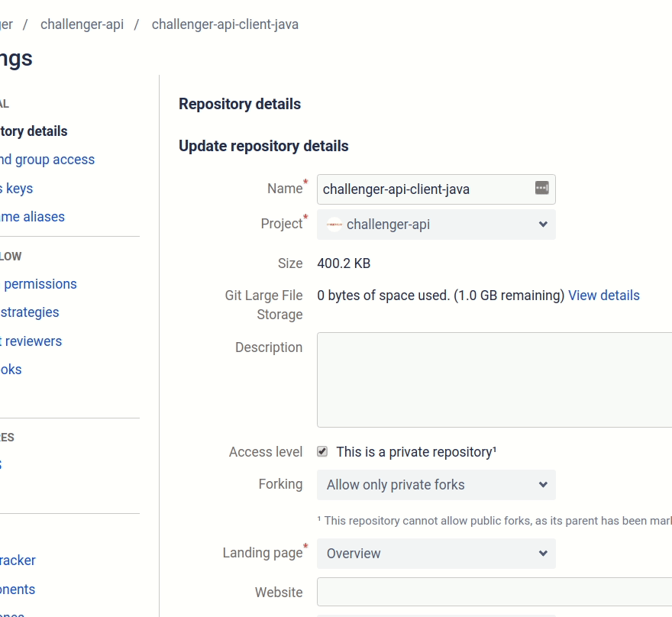
Task: Go to Username aliases settings
Action: (x=32, y=217)
